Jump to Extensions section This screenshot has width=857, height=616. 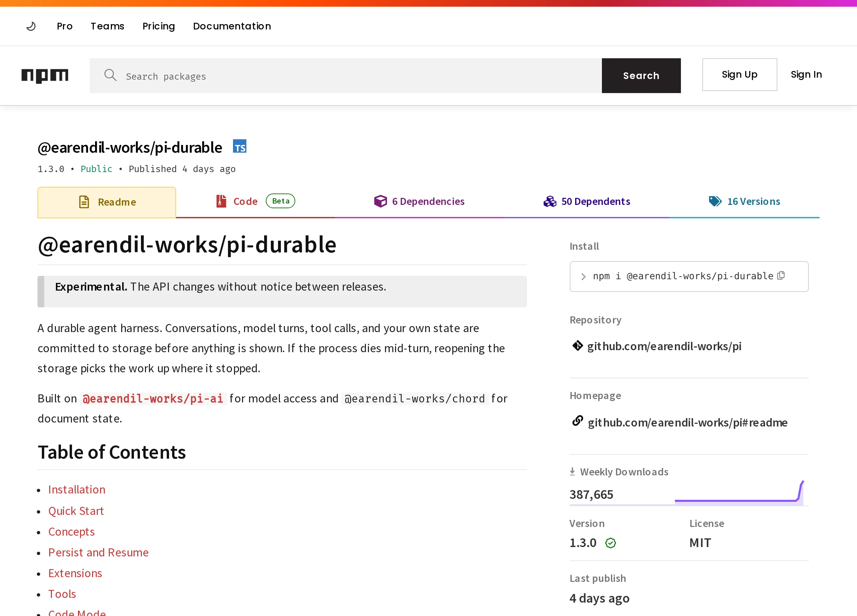(75, 573)
